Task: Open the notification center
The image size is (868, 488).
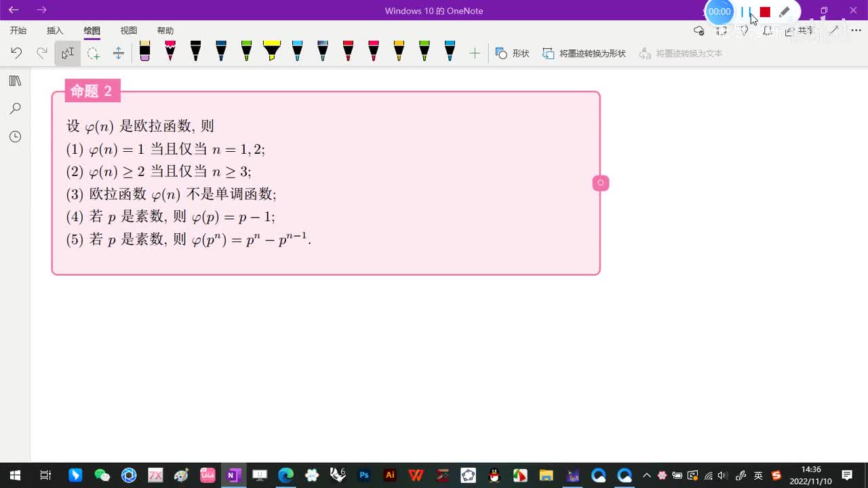Action: click(x=847, y=475)
